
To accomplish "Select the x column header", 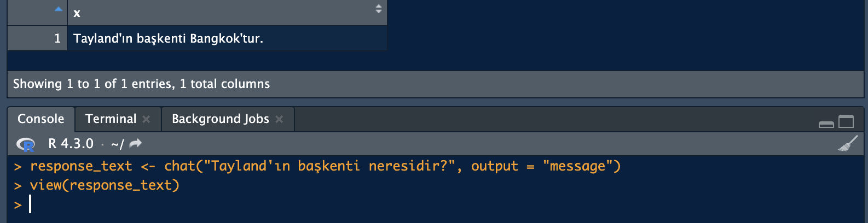I will point(227,13).
